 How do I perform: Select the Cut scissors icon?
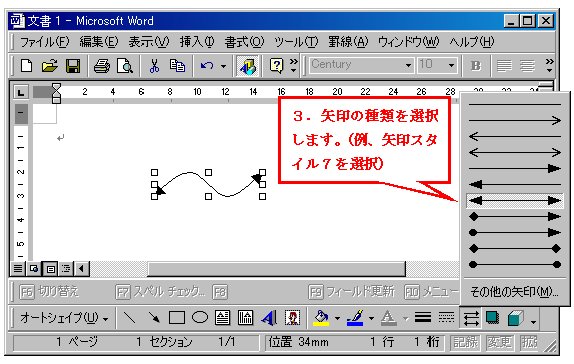tap(154, 66)
